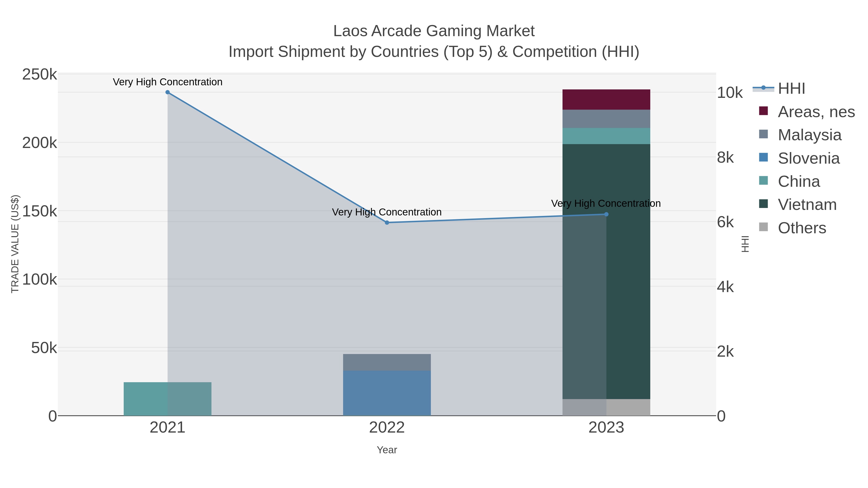Click the TRADE VALUE (US$) axis title
This screenshot has width=868, height=488.
(x=15, y=244)
